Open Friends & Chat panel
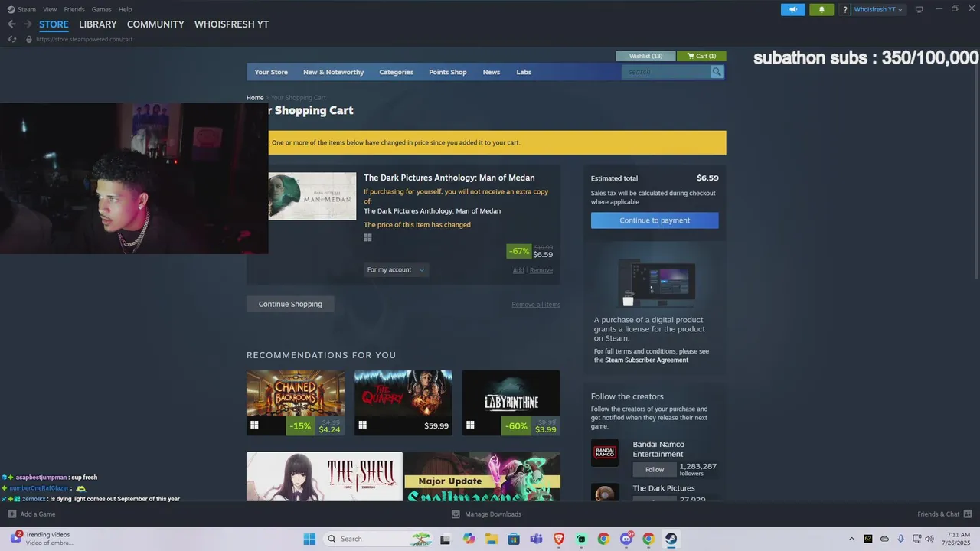This screenshot has width=980, height=551. pyautogui.click(x=945, y=514)
